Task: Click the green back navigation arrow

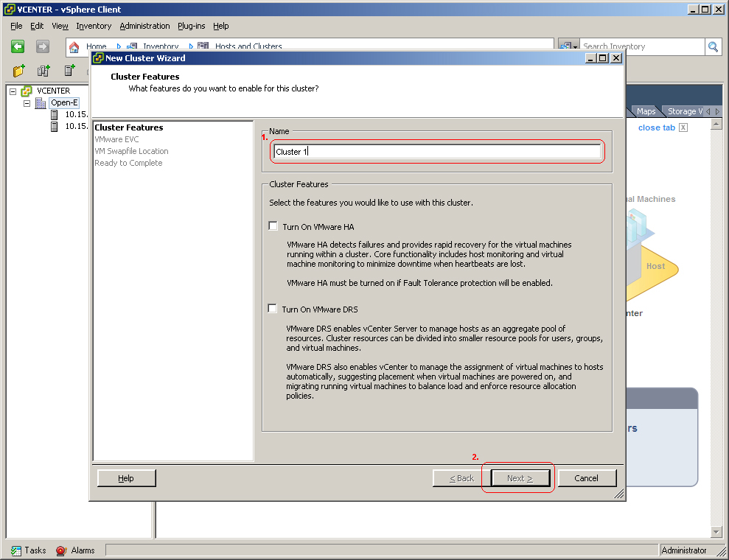Action: coord(18,46)
